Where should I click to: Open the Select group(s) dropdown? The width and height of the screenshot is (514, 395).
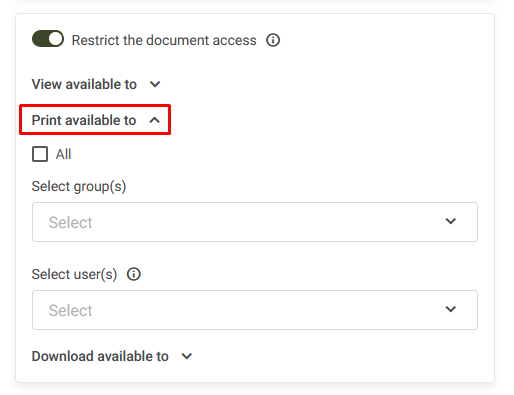pyautogui.click(x=255, y=222)
